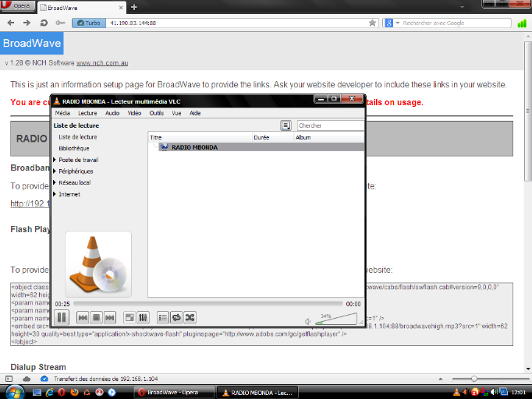
Task: Go back in Opera browser
Action: [x=11, y=23]
